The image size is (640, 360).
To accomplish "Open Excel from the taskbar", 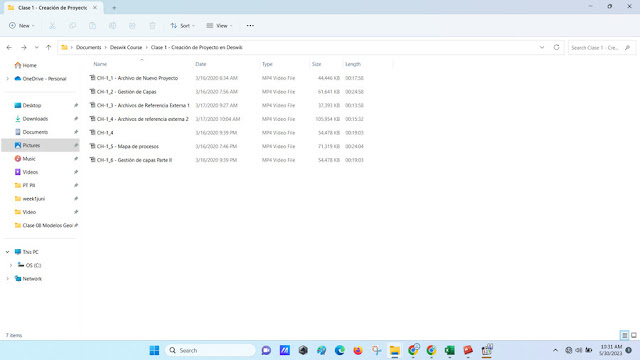I will [450, 350].
